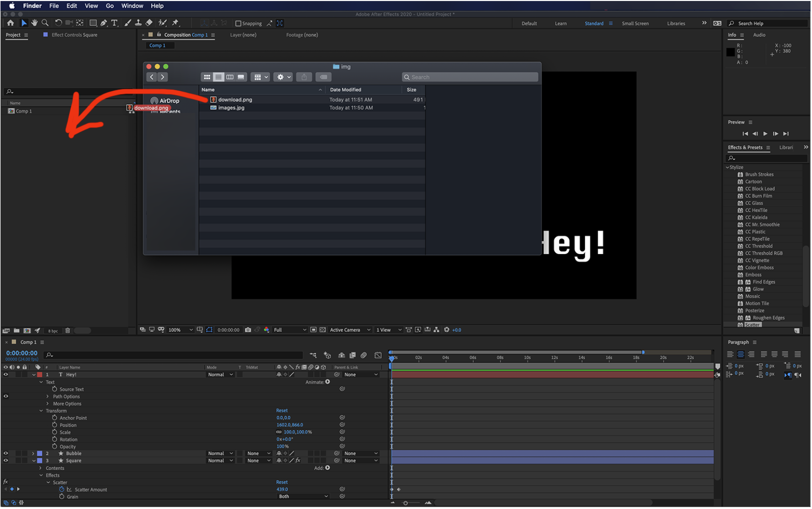This screenshot has height=509, width=812.
Task: Select the Puppet Pin tool
Action: tap(176, 23)
